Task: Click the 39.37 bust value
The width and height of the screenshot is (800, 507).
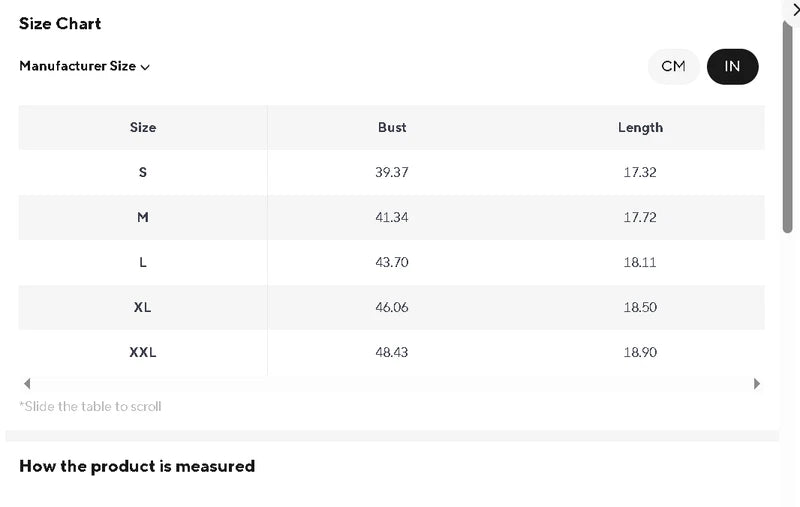Action: (x=392, y=172)
